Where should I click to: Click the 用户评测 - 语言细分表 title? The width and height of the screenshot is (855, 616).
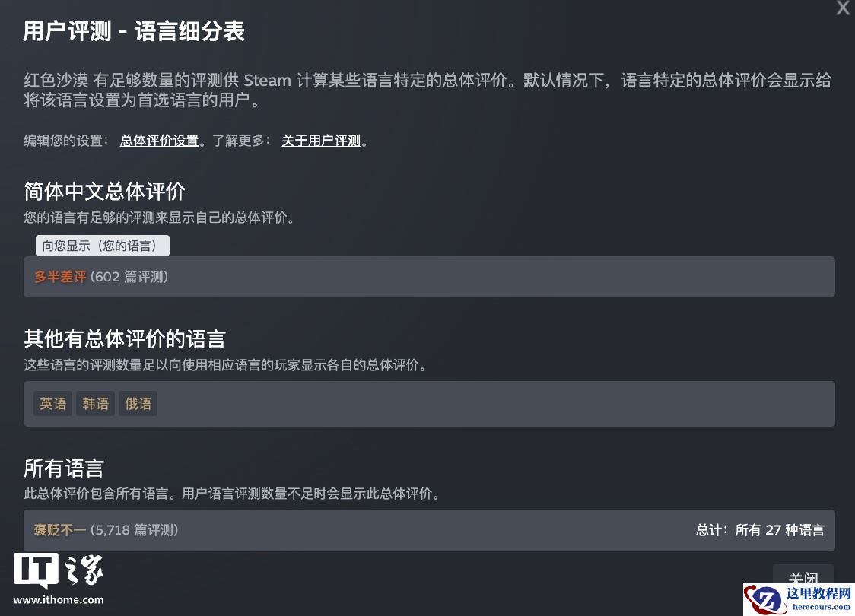134,32
